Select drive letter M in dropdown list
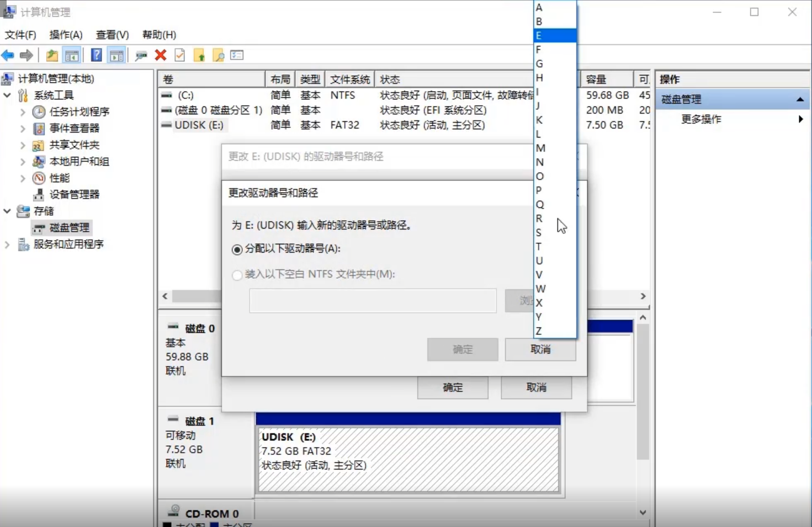Screen dimensions: 812x527 (540, 148)
